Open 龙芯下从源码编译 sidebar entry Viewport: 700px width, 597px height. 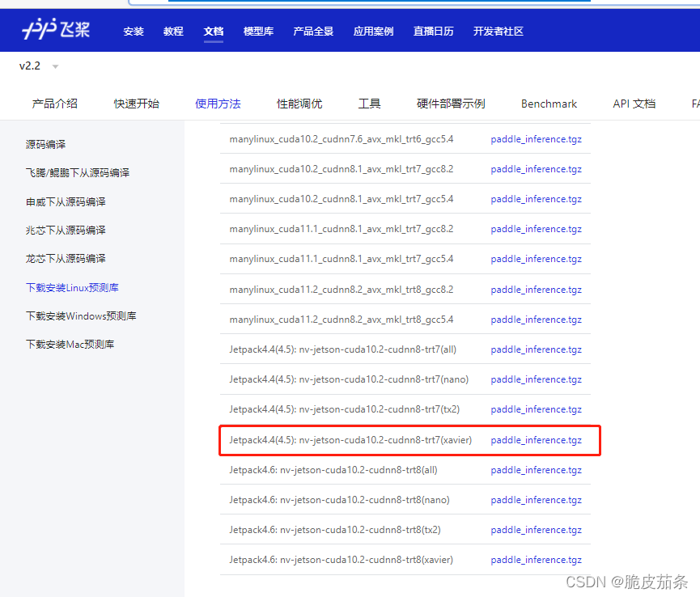point(66,259)
